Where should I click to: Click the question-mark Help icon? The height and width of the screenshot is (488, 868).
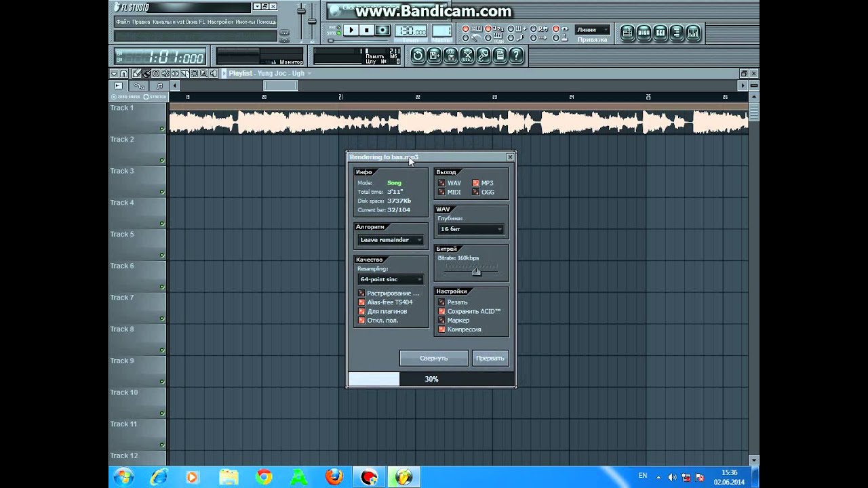pyautogui.click(x=516, y=56)
